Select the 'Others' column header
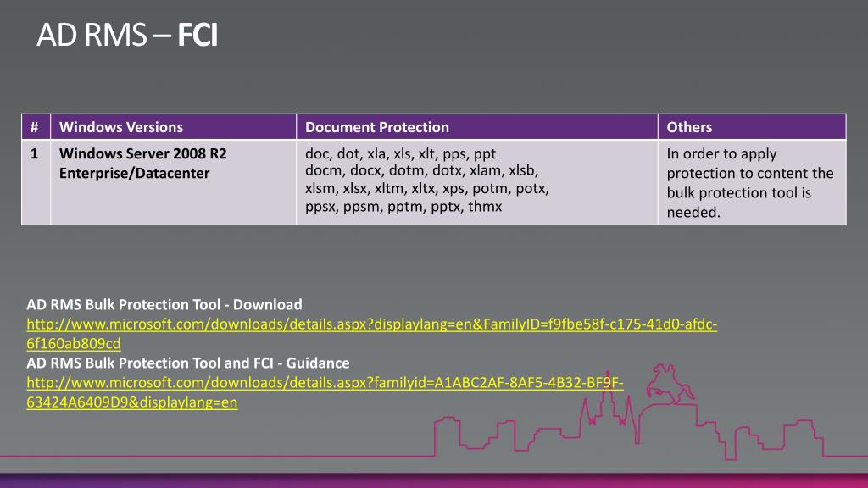868x488 pixels. coord(752,127)
